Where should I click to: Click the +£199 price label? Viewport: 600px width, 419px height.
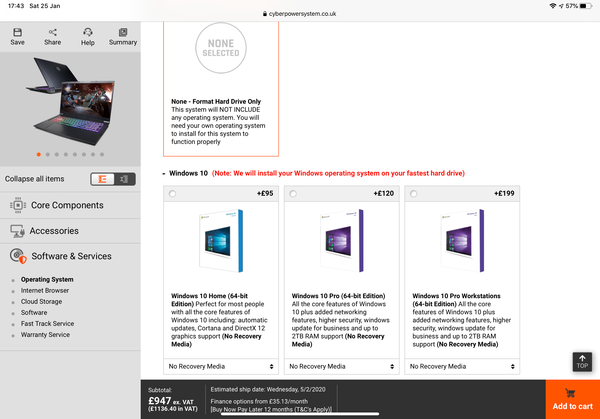pyautogui.click(x=504, y=194)
